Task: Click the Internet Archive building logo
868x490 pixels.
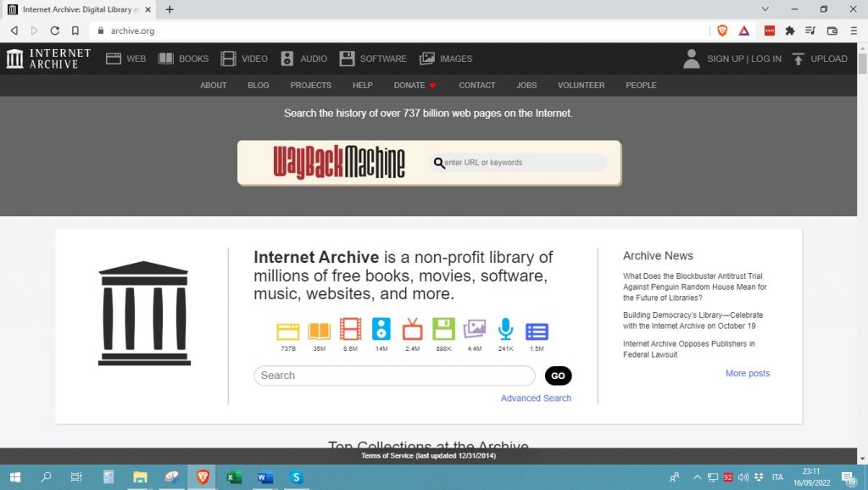Action: 14,58
